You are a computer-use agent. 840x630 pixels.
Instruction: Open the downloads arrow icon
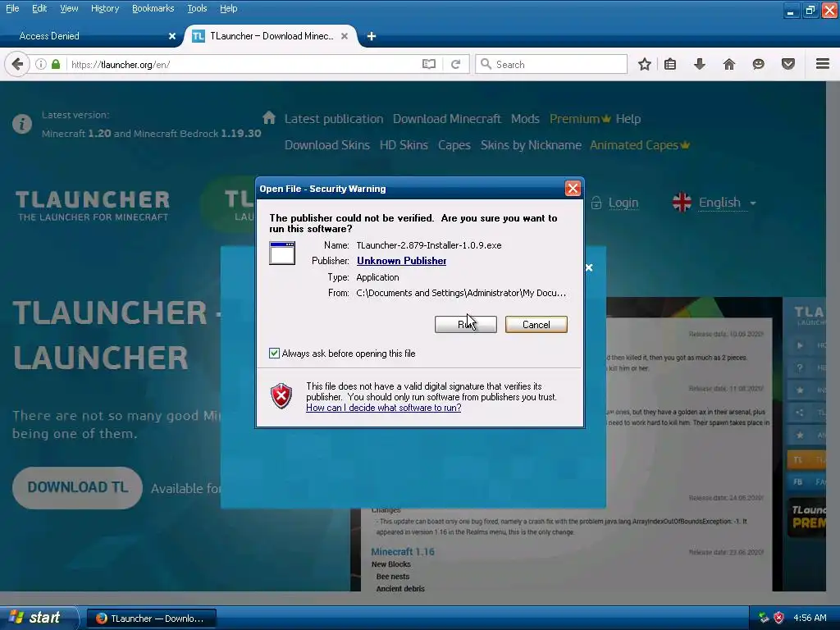click(700, 64)
